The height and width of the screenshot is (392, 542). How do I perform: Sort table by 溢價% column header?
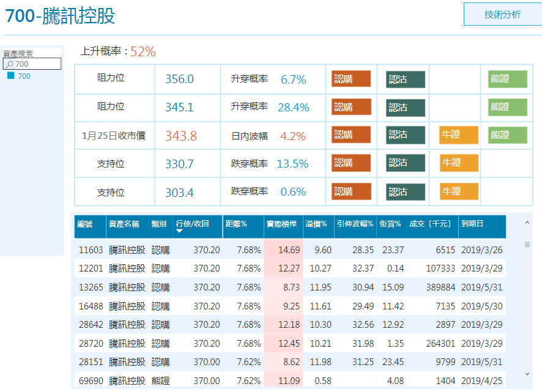point(319,227)
